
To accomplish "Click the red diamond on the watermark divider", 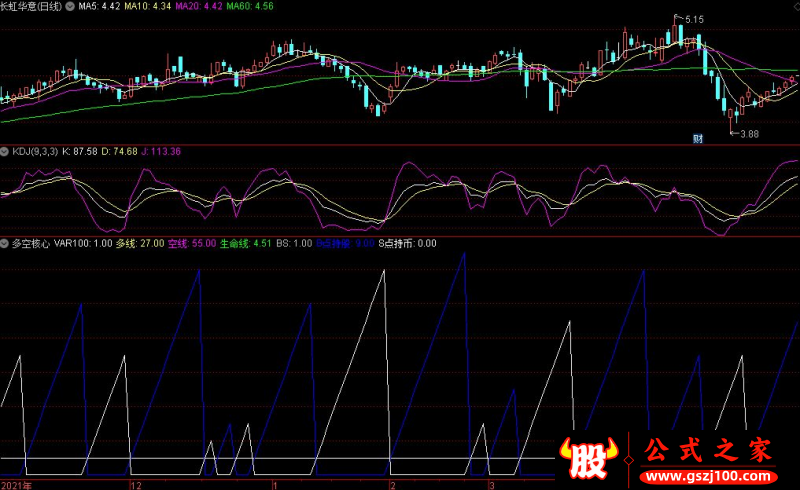I will (x=629, y=460).
